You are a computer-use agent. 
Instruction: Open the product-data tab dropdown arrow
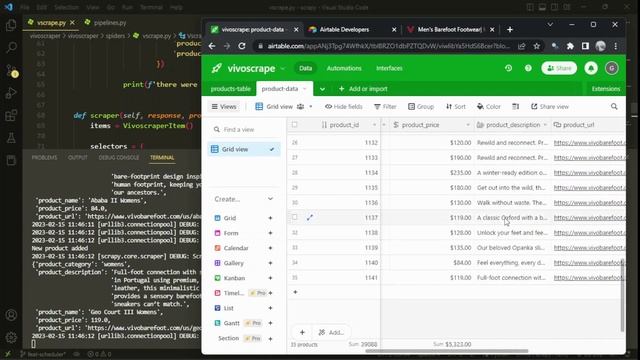tap(304, 89)
